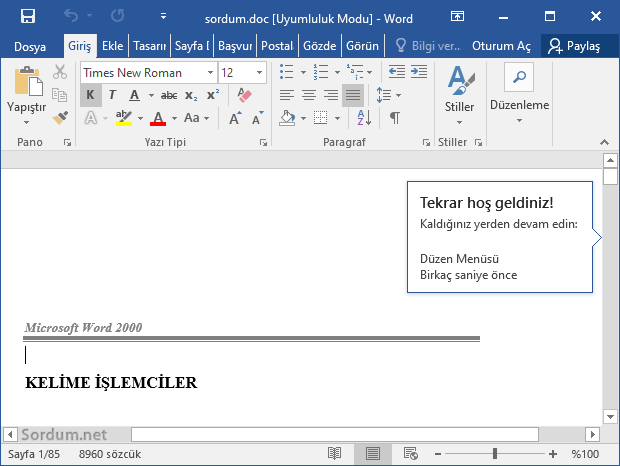Click the Bilgi ver search box
This screenshot has height=466, width=620.
coord(428,46)
